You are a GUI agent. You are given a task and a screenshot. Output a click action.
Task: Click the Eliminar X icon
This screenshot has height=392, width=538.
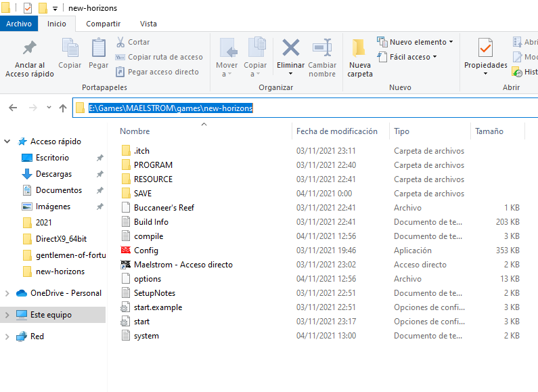pos(290,47)
